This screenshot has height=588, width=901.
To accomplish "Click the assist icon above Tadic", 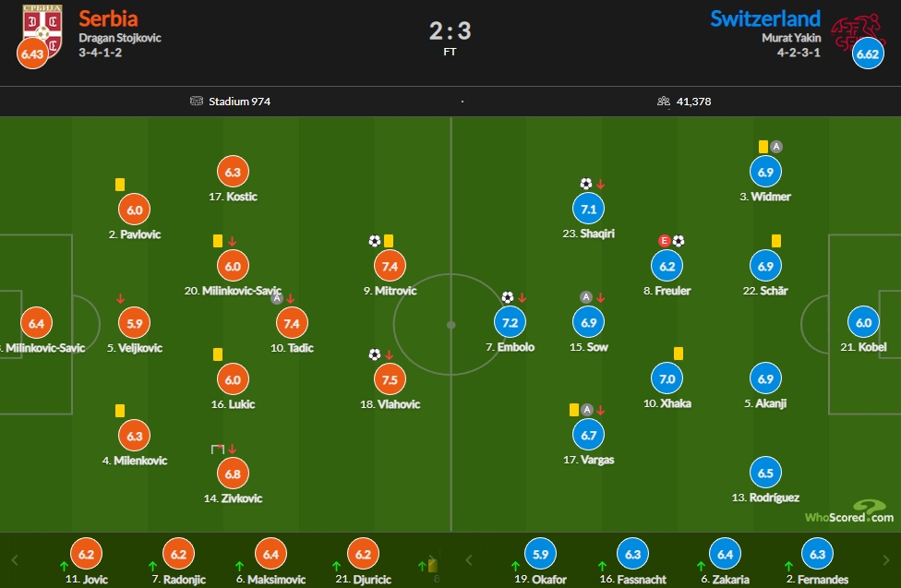I will pos(277,298).
